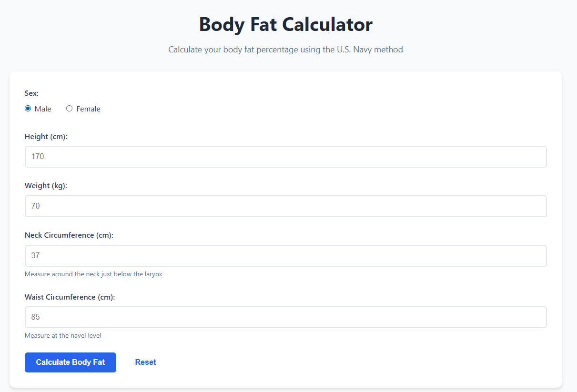Click the Reset link
577x392 pixels.
point(145,362)
